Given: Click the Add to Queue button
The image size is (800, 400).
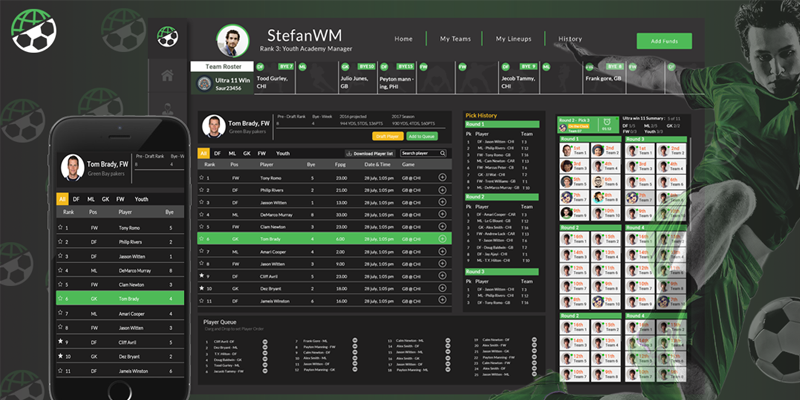Looking at the screenshot, I should pyautogui.click(x=422, y=136).
